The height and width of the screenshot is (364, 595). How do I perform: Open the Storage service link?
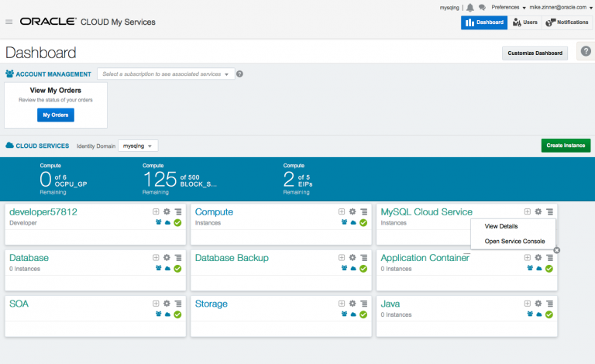coord(212,304)
